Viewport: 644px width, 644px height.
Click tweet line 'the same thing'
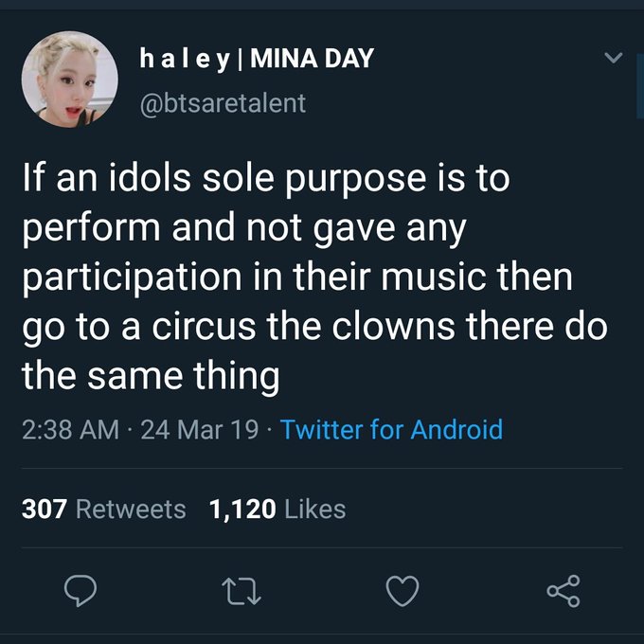tap(151, 376)
